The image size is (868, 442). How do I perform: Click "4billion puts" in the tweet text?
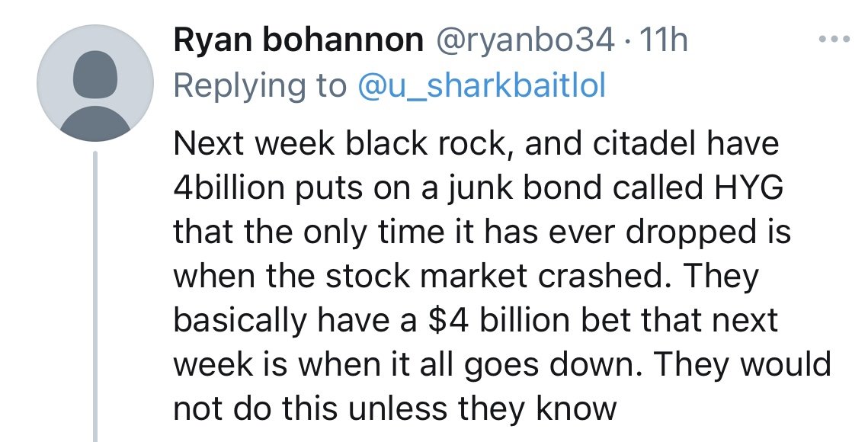coord(268,188)
